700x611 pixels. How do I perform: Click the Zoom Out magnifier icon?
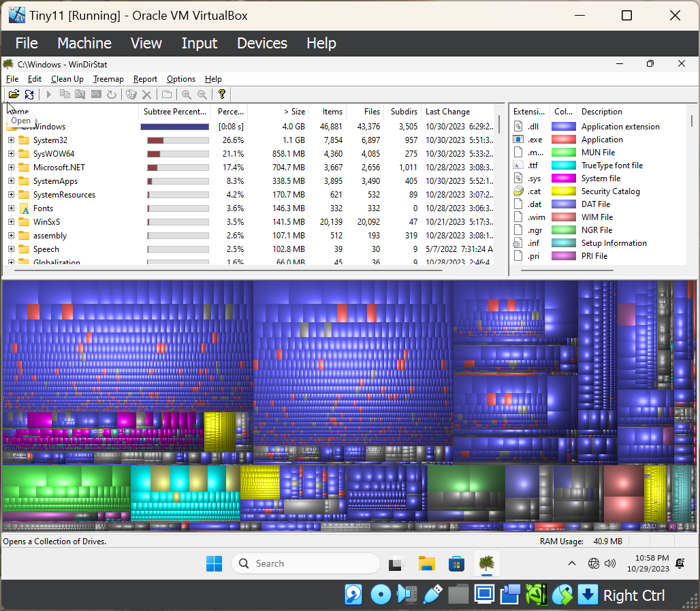pyautogui.click(x=202, y=94)
